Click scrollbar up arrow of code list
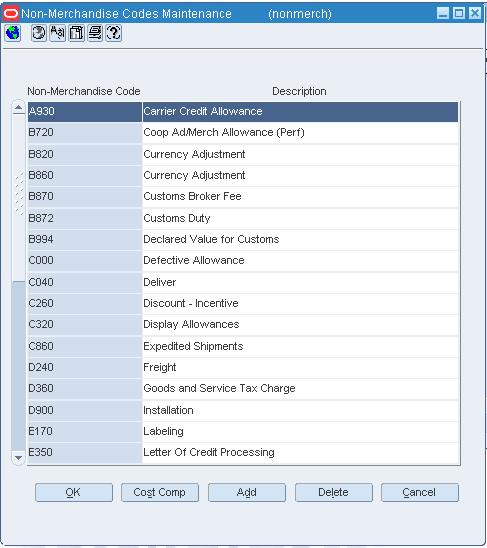 pyautogui.click(x=19, y=108)
